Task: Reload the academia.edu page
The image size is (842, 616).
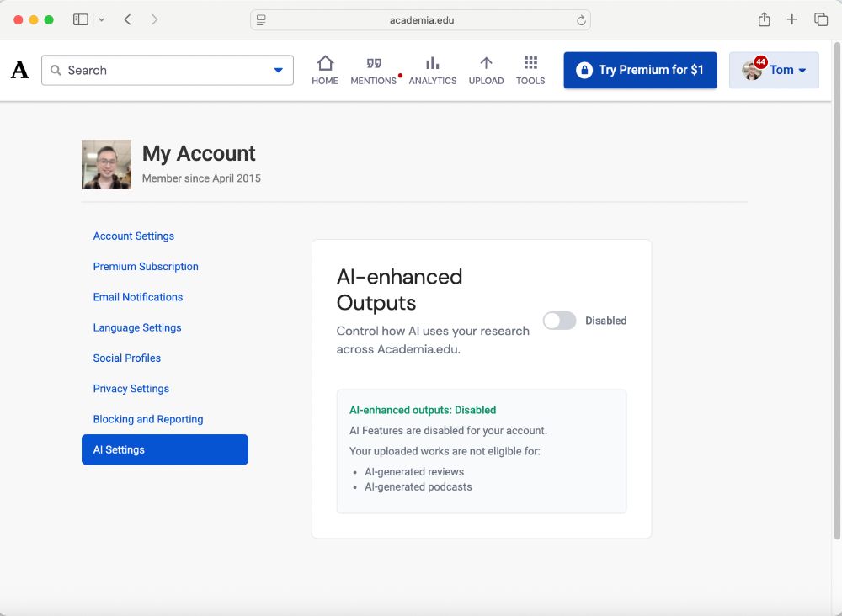Action: click(580, 20)
